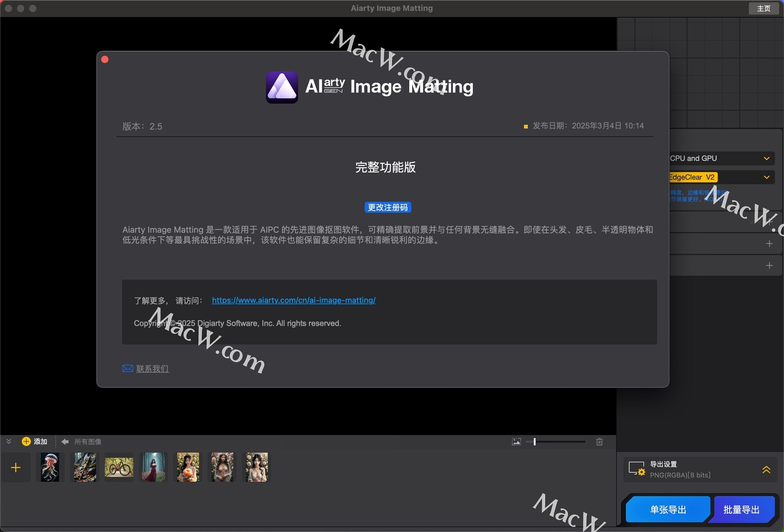
Task: Click the 单张导出 button
Action: click(x=668, y=510)
